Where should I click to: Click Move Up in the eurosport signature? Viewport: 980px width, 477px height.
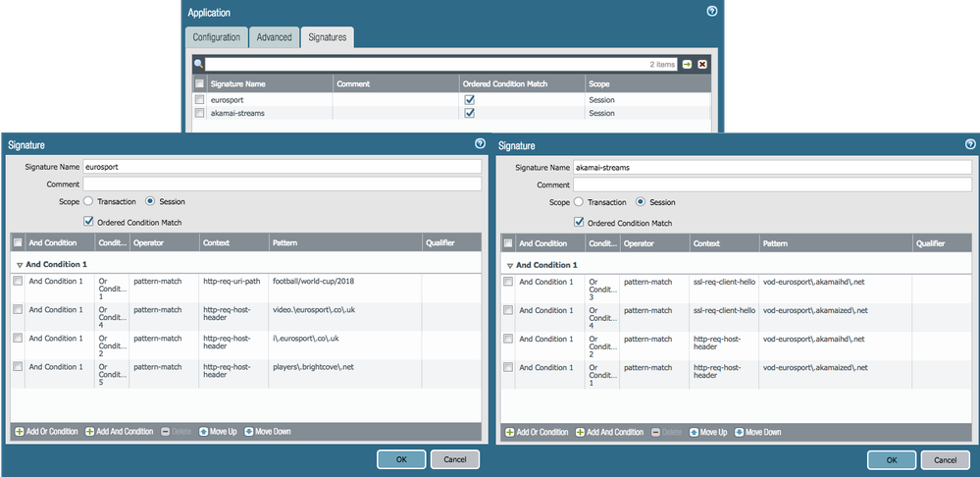[218, 431]
